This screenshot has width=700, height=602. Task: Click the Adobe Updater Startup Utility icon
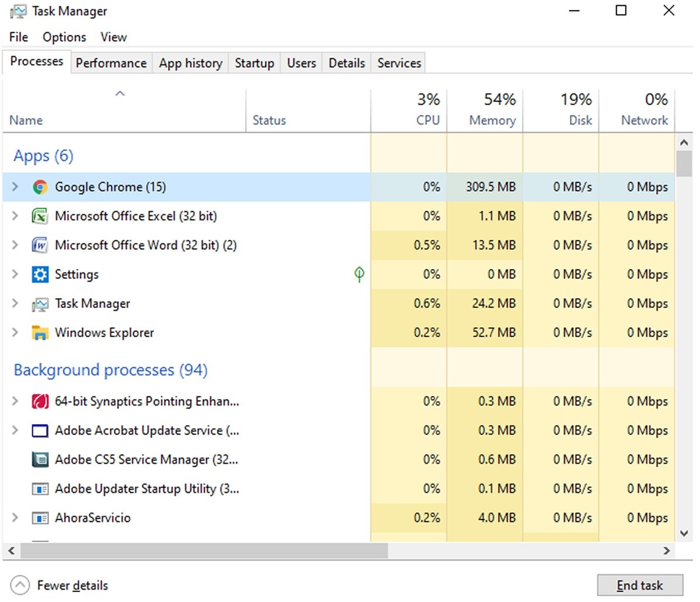pos(40,489)
